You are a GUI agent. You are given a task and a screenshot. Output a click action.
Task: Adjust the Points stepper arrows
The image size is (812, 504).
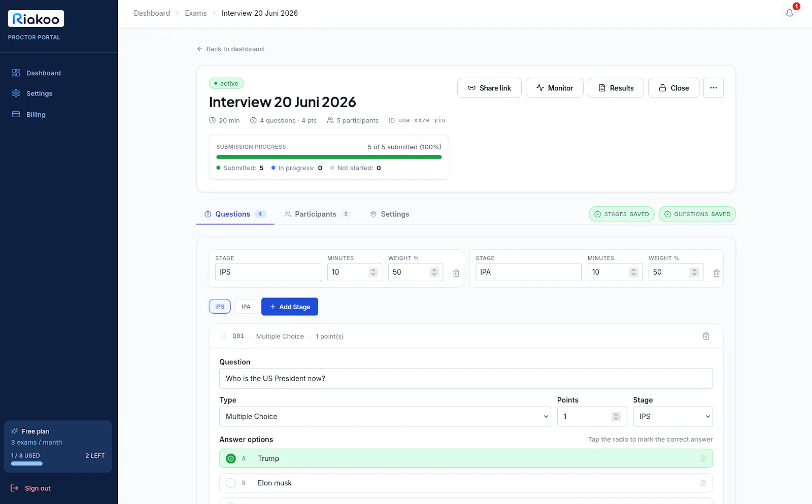point(616,416)
